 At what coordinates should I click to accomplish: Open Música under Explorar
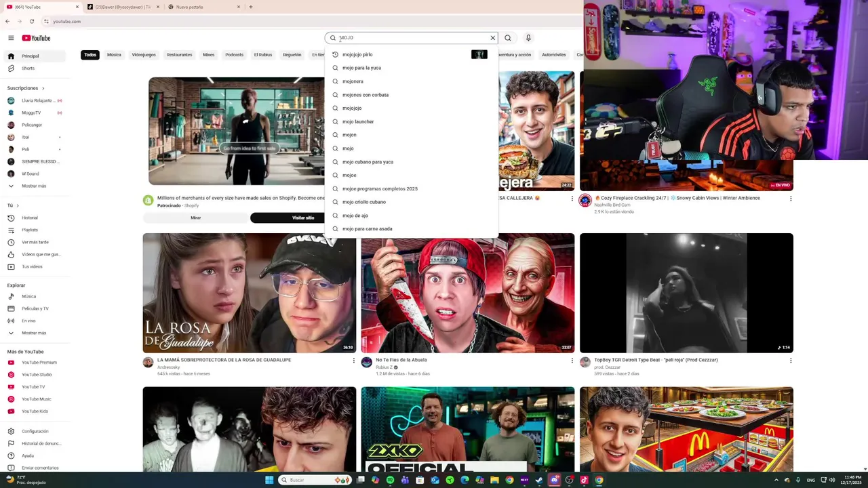pos(34,296)
